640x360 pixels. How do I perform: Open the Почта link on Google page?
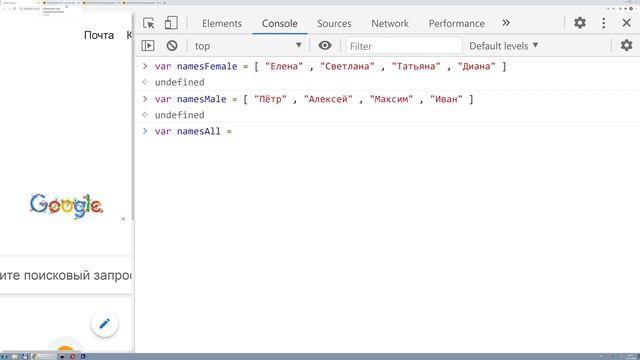point(99,35)
